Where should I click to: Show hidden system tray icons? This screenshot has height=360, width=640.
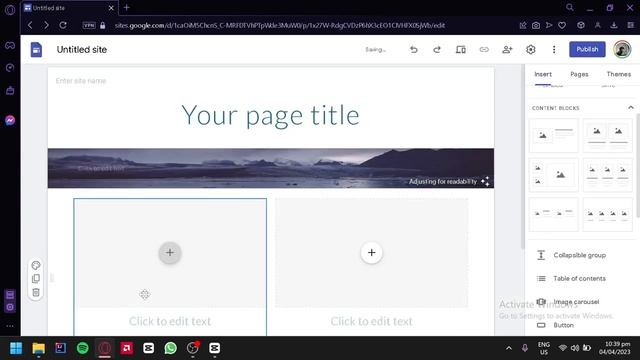(x=509, y=348)
